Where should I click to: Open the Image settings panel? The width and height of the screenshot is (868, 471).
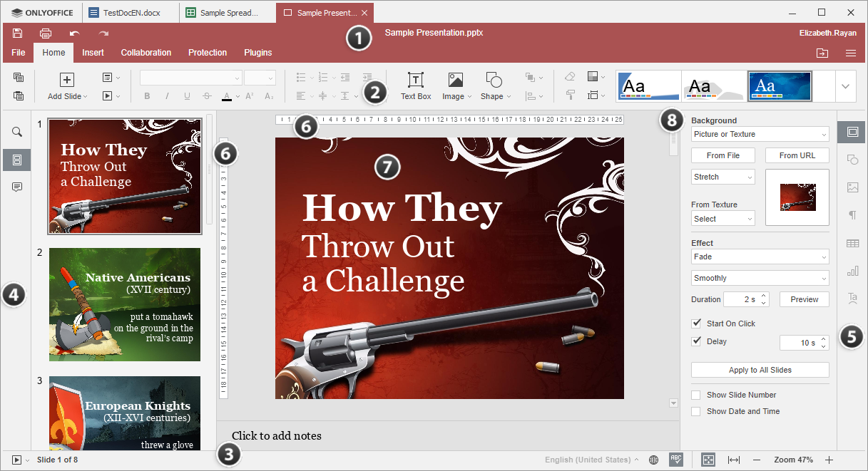pyautogui.click(x=853, y=187)
